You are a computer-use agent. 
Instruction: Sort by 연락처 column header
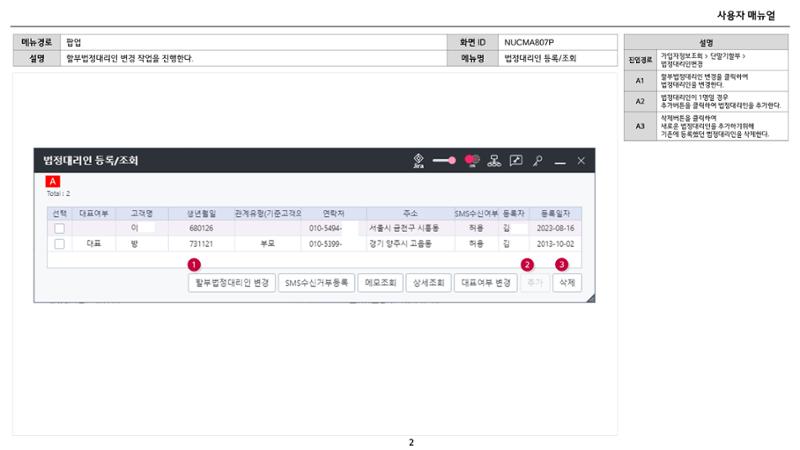click(333, 213)
